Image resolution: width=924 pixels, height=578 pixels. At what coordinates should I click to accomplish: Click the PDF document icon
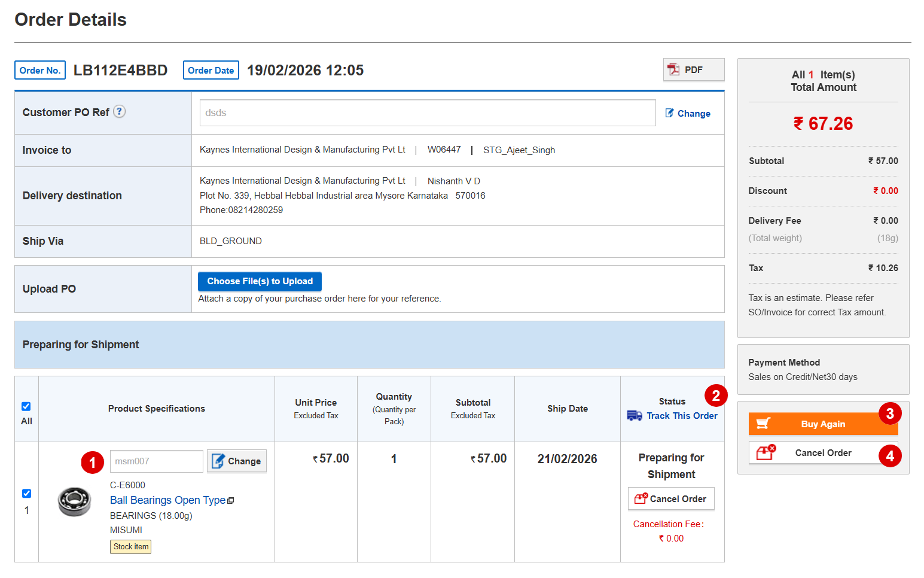pos(673,69)
